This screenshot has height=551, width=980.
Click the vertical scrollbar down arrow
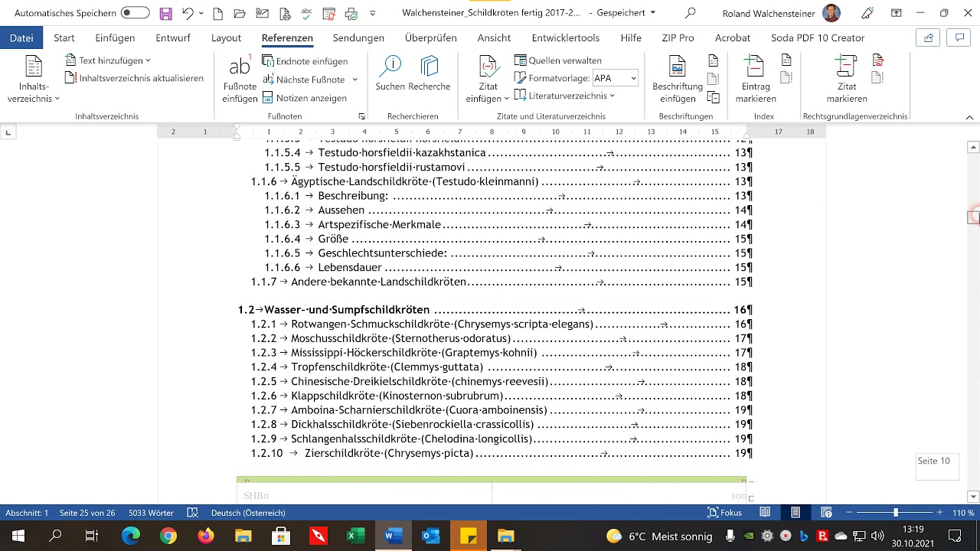point(974,497)
